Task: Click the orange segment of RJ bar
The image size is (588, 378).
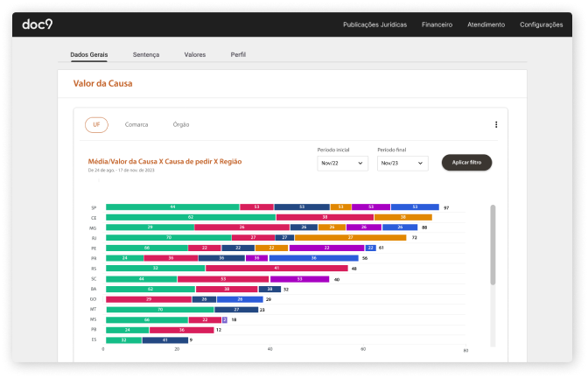Action: pos(350,237)
